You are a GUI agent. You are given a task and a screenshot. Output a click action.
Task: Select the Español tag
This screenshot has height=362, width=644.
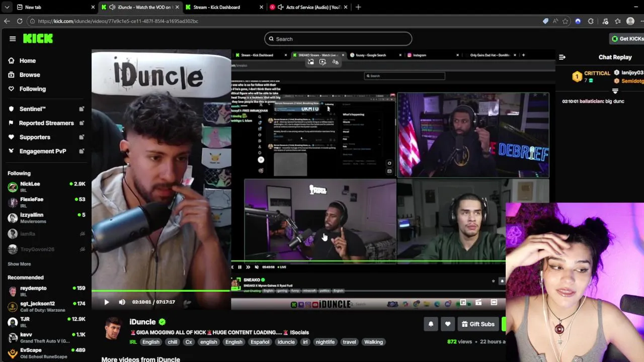pos(260,342)
